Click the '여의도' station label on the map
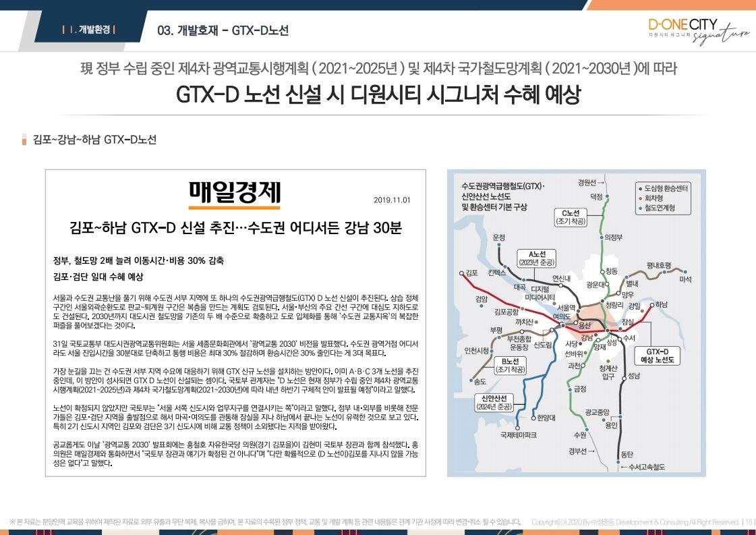756x535 pixels. [x=561, y=316]
